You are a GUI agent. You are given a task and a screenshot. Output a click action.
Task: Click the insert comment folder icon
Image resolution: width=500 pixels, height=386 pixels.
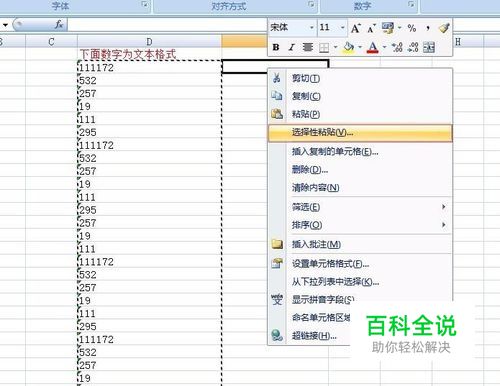pos(277,244)
